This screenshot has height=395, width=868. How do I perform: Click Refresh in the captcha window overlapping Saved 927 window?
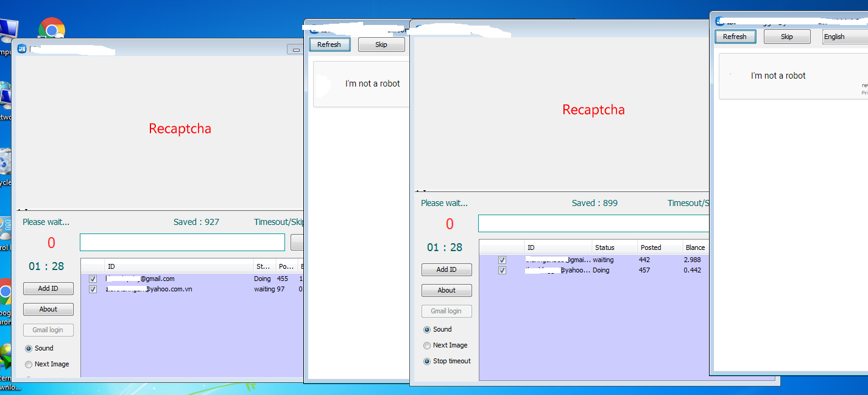click(329, 44)
